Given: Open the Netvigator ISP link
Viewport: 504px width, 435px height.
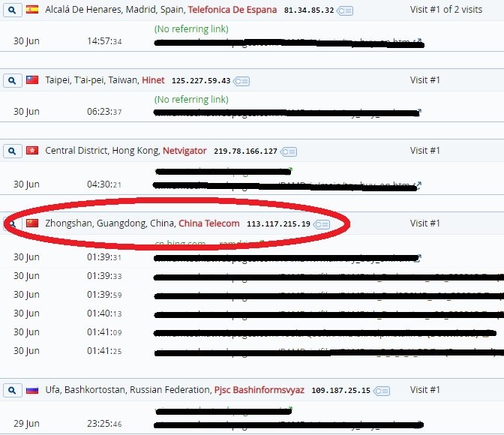Looking at the screenshot, I should [184, 151].
